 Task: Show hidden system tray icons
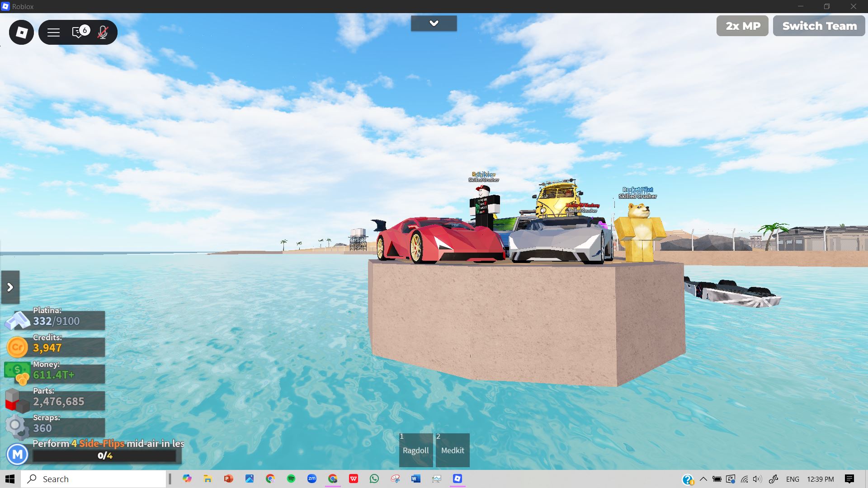coord(703,479)
